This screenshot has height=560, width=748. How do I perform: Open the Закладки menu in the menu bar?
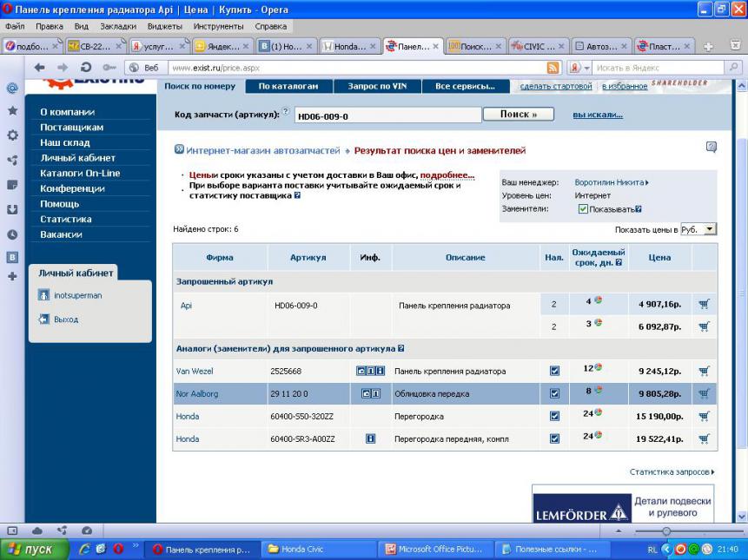coord(117,26)
